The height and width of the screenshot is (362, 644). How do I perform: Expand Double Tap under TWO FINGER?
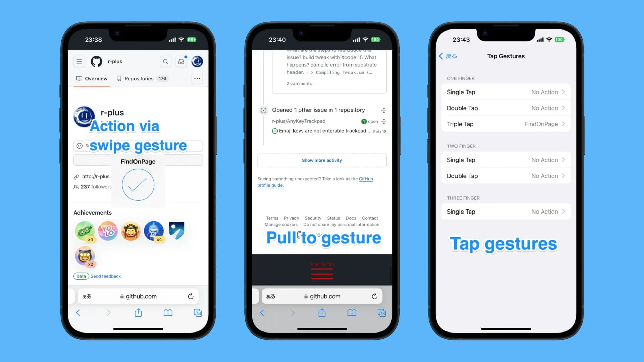(x=505, y=176)
